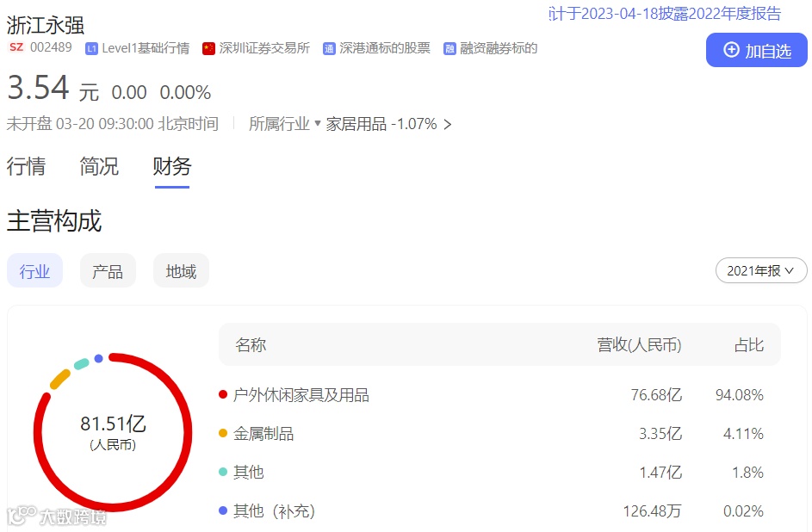812x532 pixels.
Task: Click the red legend dot for 户外休闲家具及用品
Action: [223, 395]
